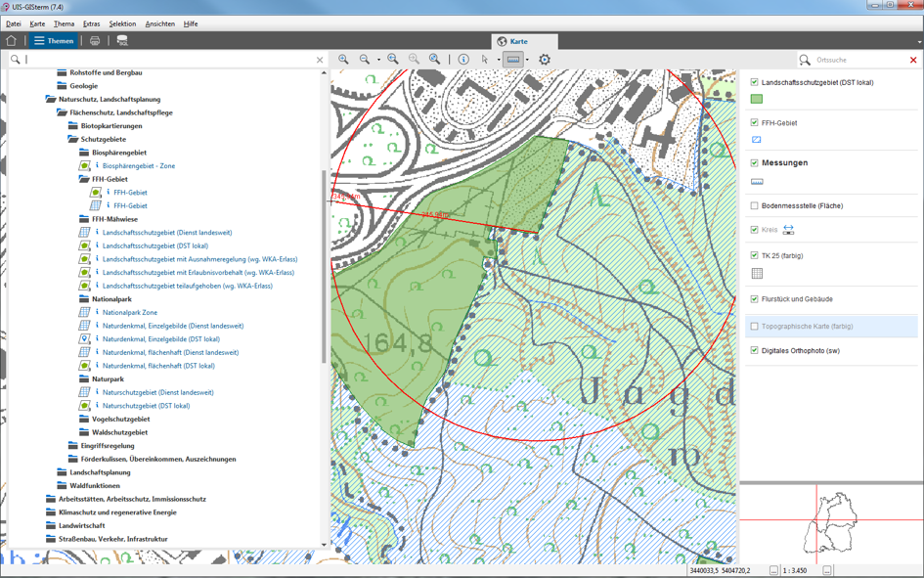
Task: Toggle the Kreis layer checkbox
Action: 754,230
